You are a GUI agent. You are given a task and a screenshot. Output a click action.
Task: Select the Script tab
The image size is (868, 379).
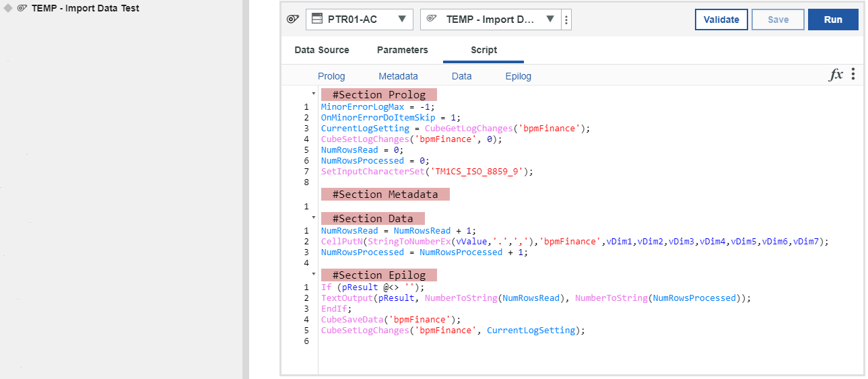coord(483,50)
